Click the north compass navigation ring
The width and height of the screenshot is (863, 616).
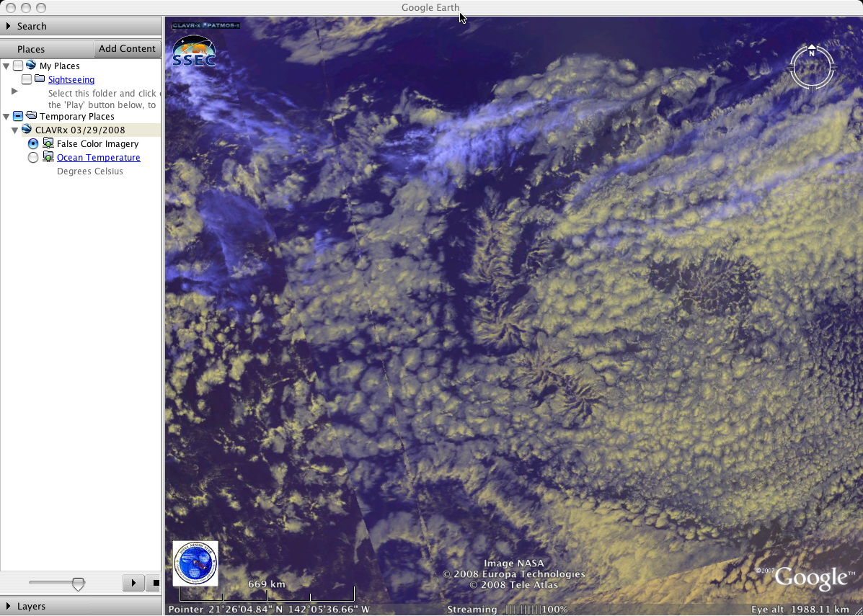click(x=812, y=67)
